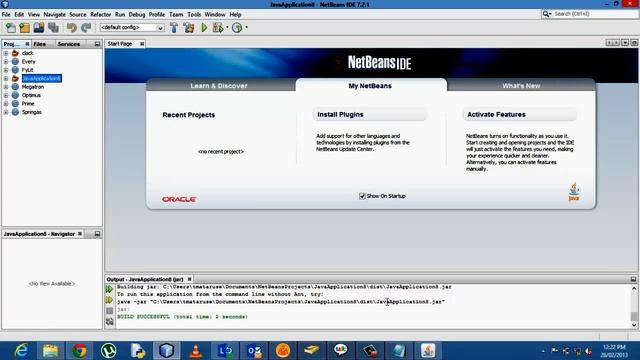Run the project with green play icon
This screenshot has height=360, width=640.
(x=204, y=27)
